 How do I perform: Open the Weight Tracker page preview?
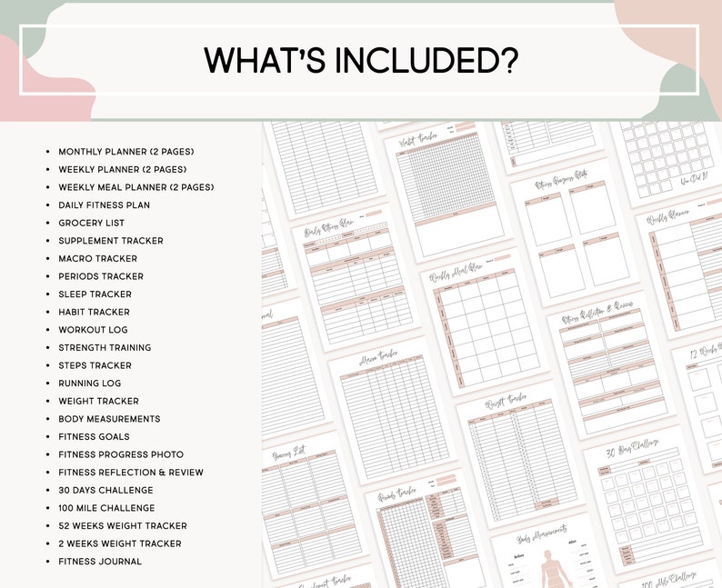pos(520,454)
